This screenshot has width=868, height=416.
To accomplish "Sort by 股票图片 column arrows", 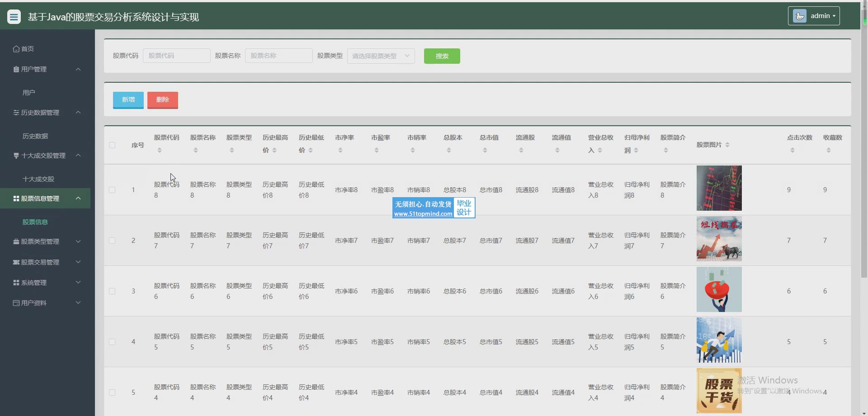I will tap(727, 145).
